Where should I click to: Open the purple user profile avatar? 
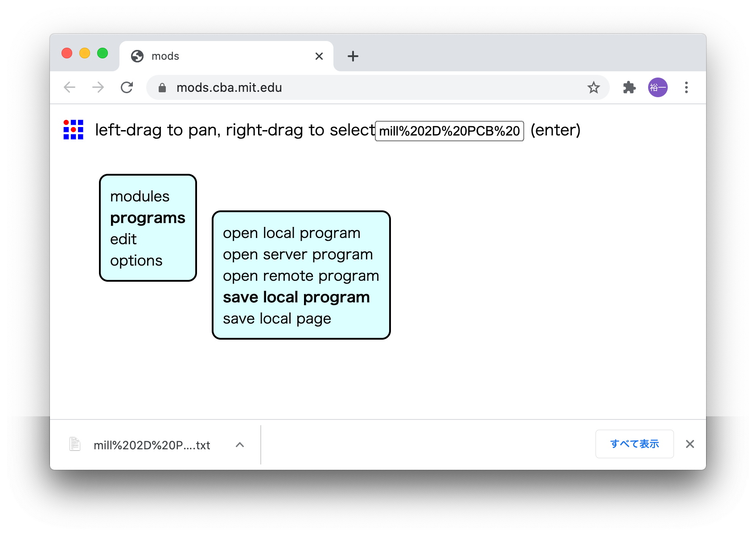pos(657,87)
